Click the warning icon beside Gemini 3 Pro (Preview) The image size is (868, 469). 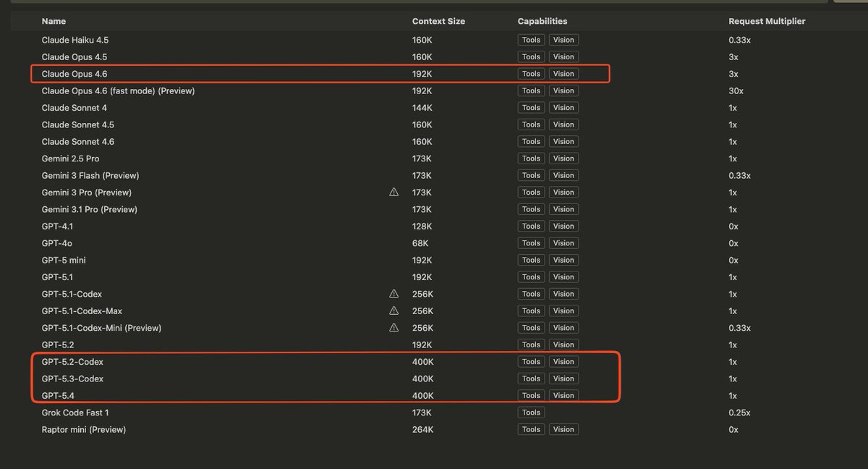click(x=393, y=193)
